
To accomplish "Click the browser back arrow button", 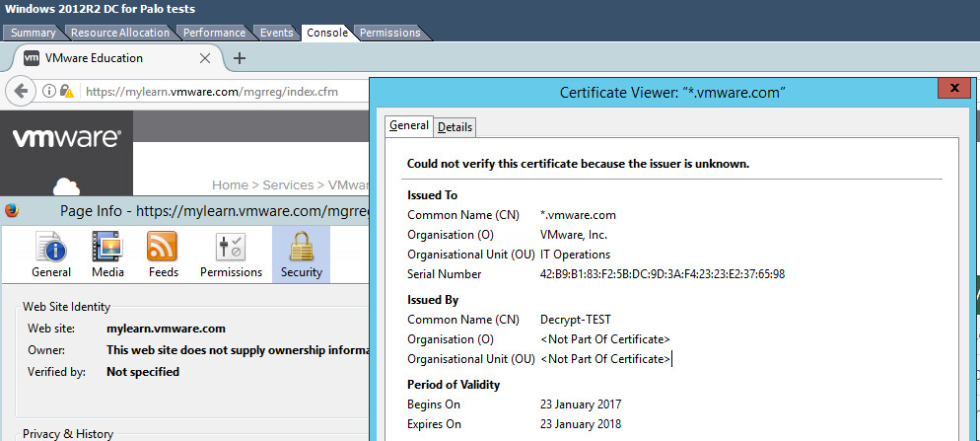I will 20,92.
